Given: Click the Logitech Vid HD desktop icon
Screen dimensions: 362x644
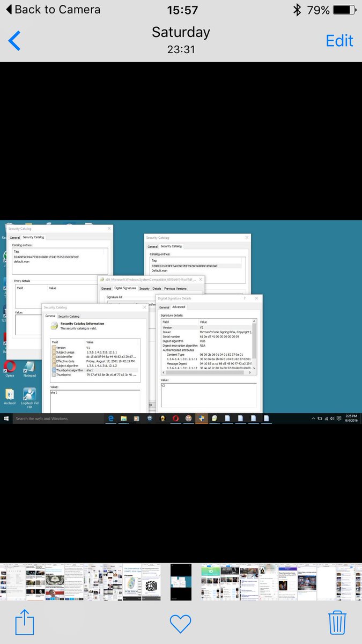Looking at the screenshot, I should [x=29, y=398].
